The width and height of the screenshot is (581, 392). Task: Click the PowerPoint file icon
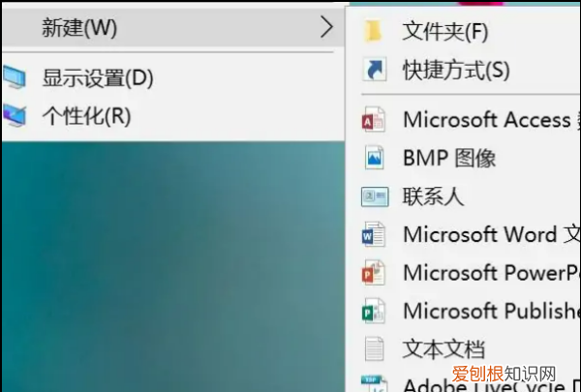pyautogui.click(x=373, y=273)
